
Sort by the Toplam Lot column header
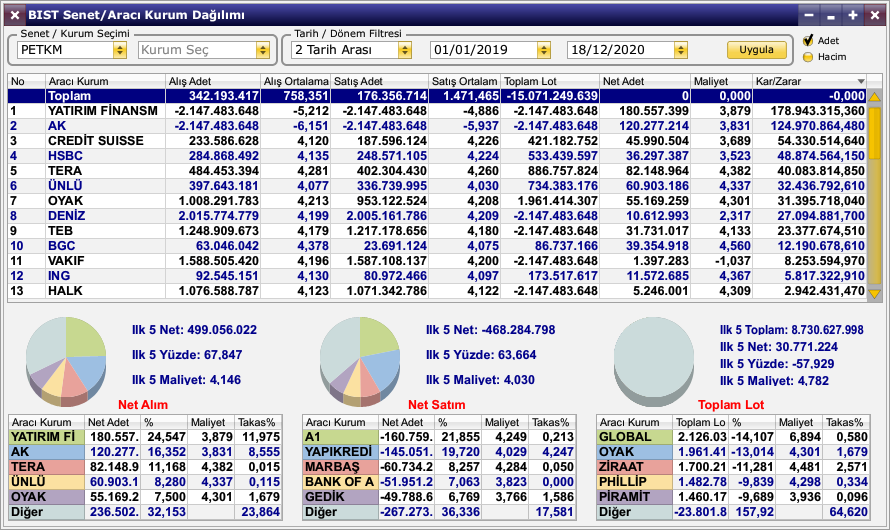[550, 81]
